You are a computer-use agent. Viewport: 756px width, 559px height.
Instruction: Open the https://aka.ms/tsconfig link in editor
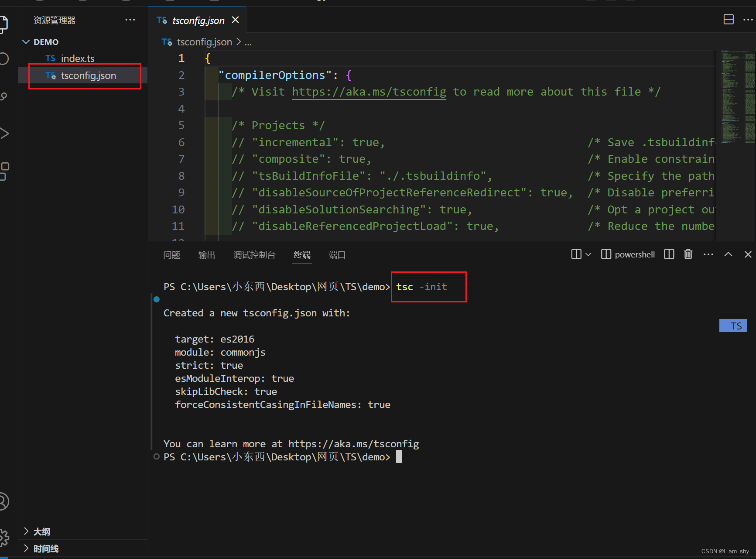coord(369,92)
